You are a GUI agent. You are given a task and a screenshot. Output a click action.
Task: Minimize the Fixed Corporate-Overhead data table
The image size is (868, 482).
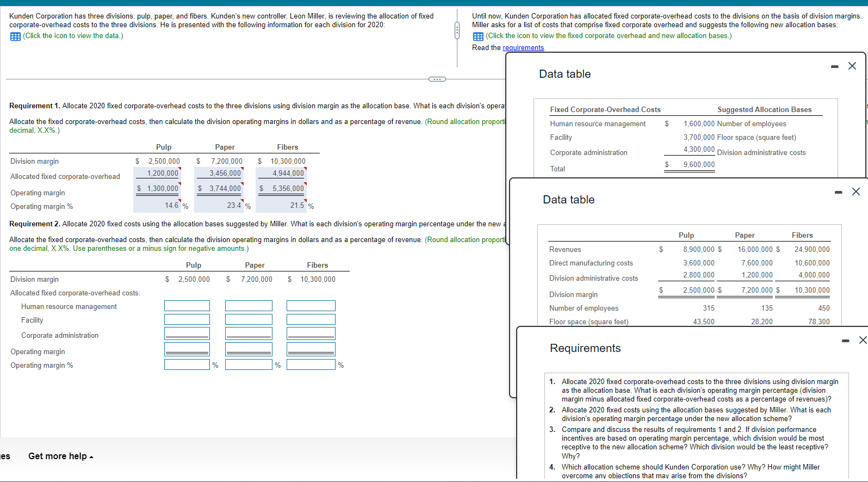[835, 66]
